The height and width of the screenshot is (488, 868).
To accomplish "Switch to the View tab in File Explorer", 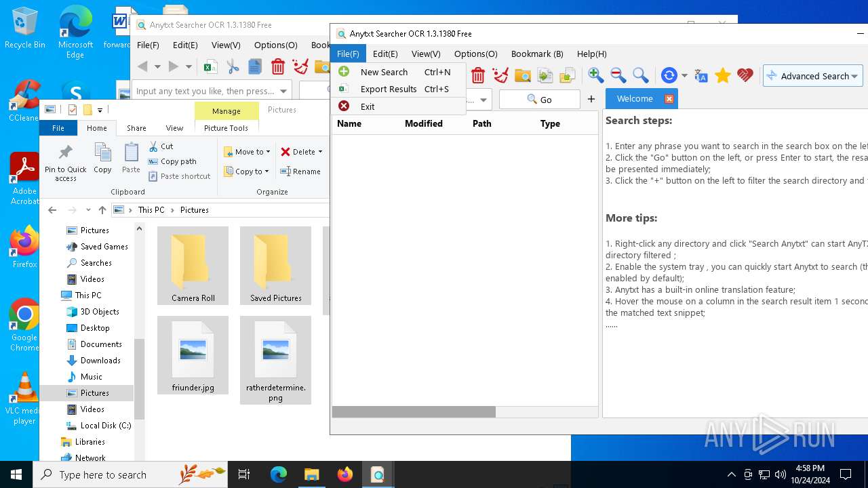I will 174,128.
